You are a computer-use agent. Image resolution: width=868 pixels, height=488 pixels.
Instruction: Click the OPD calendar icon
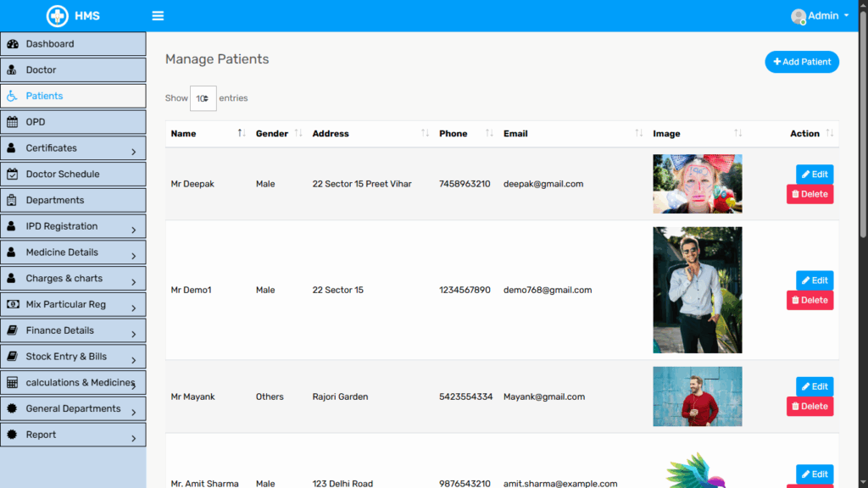click(12, 122)
